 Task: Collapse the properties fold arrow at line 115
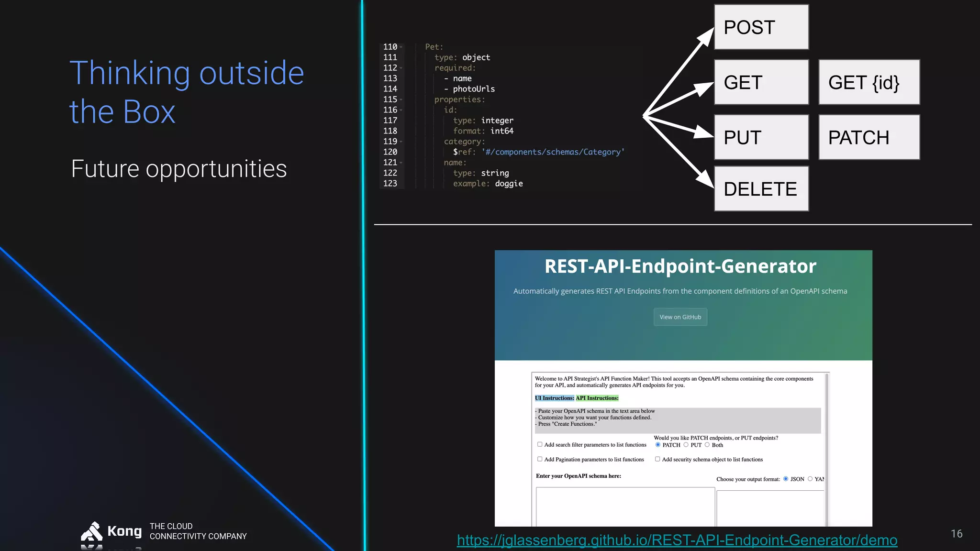click(x=401, y=99)
